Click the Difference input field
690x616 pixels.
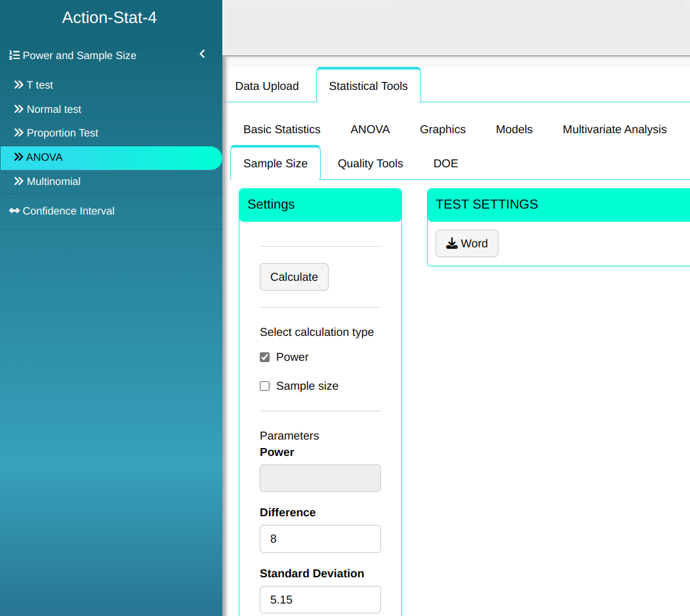[x=320, y=539]
